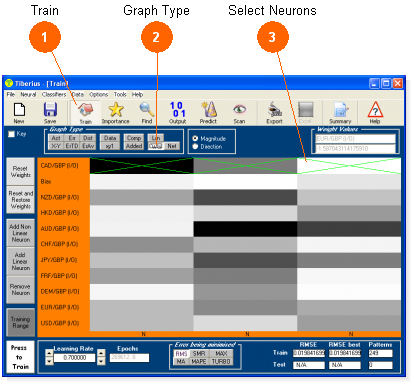Click the Train toolbar icon
414x384 pixels.
click(x=85, y=110)
